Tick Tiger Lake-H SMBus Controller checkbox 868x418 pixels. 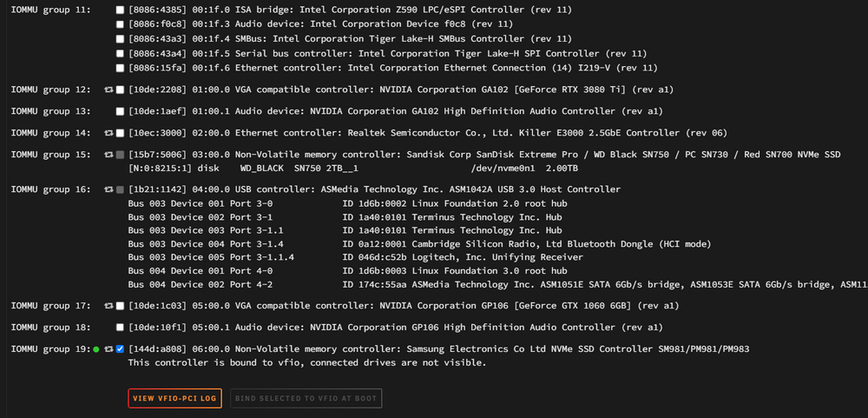(x=120, y=39)
